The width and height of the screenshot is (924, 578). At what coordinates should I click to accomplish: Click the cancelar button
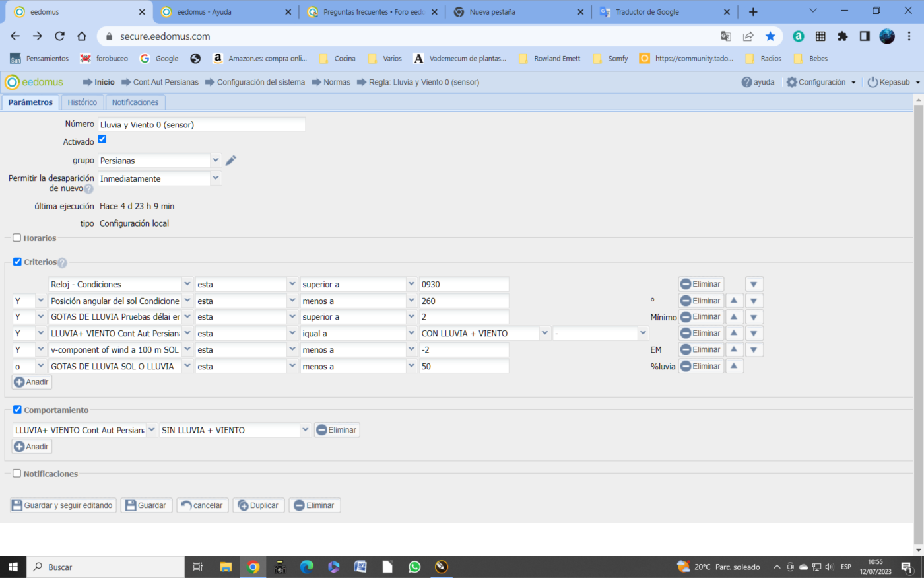tap(202, 505)
